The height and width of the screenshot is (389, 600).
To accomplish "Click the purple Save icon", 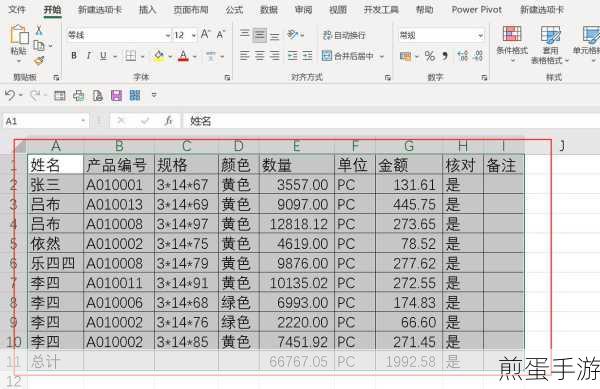I will pyautogui.click(x=116, y=95).
